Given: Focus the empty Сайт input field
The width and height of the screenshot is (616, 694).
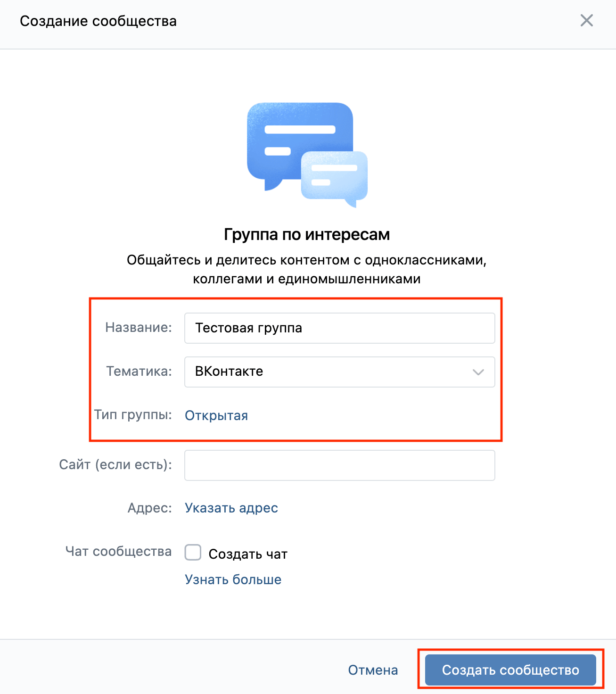Looking at the screenshot, I should click(x=339, y=465).
